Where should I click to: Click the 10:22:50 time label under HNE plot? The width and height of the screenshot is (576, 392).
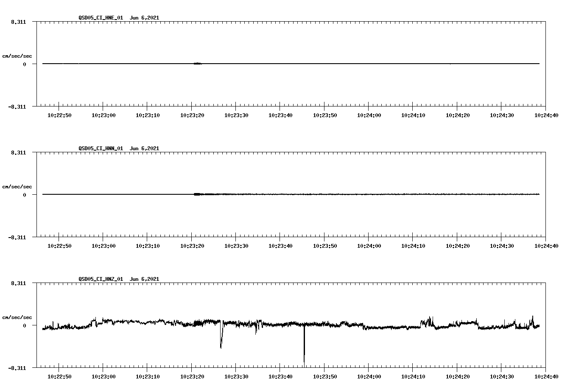tap(59, 115)
